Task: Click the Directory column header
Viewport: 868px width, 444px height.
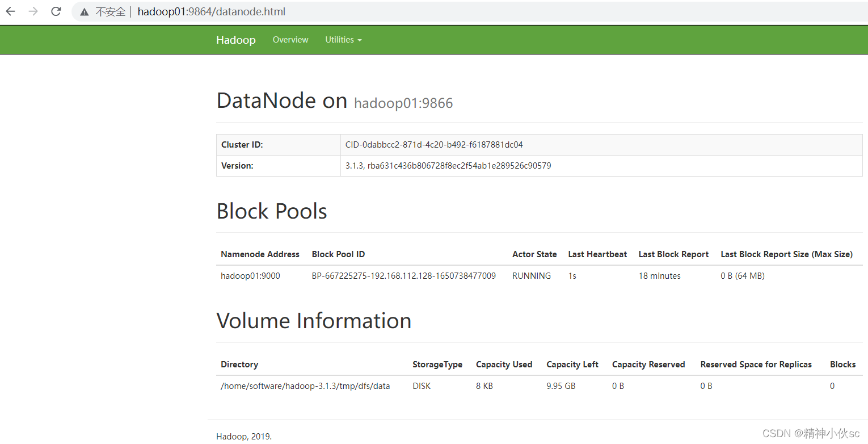Action: [239, 365]
